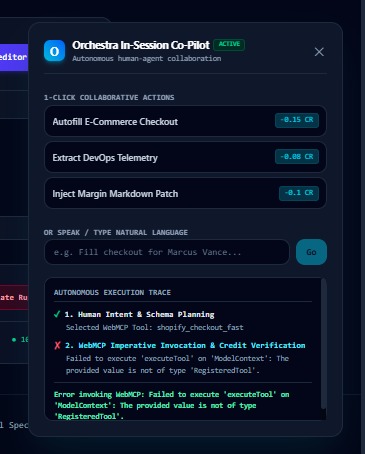Click the purple editor button behind panel

click(x=14, y=57)
